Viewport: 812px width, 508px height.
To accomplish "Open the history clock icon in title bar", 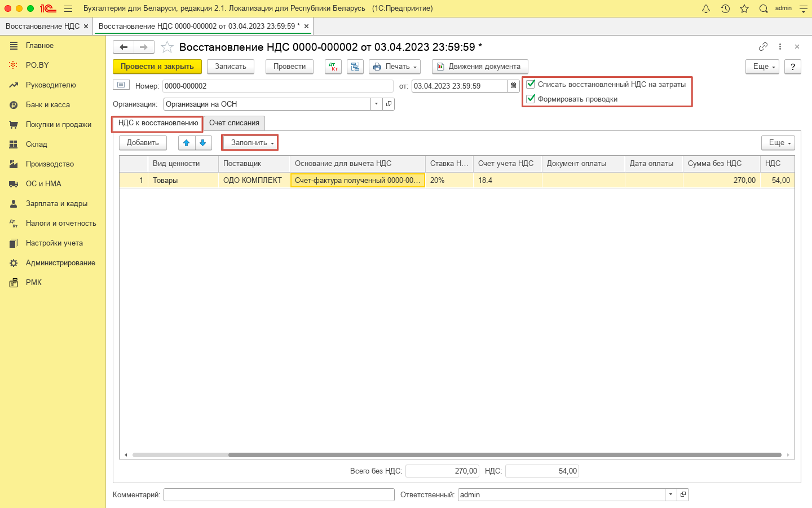I will (x=725, y=8).
